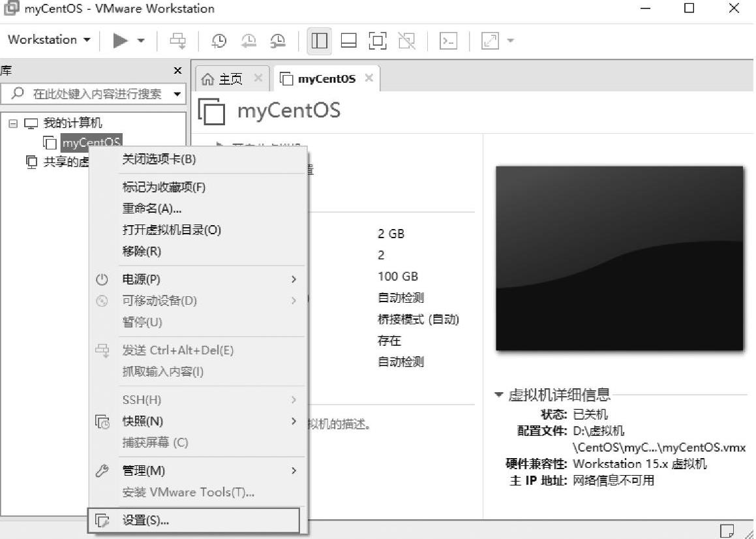Screen dimensions: 756x539
Task: Click the Unity mode toolbar icon
Action: [x=406, y=41]
